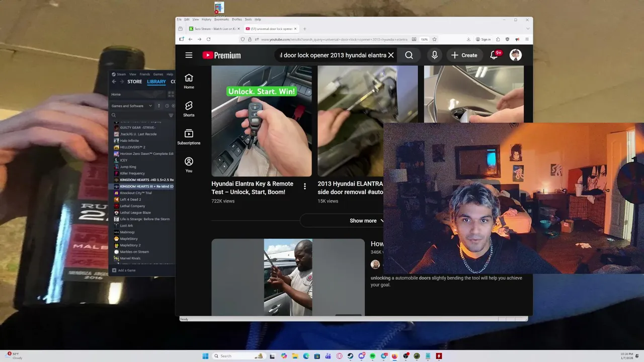
Task: Reload the page in the browser
Action: [x=208, y=39]
